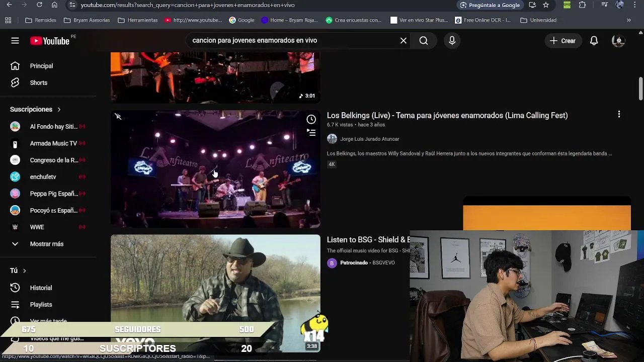The image size is (644, 362).
Task: Bookmark this page with the star icon
Action: coord(546,5)
